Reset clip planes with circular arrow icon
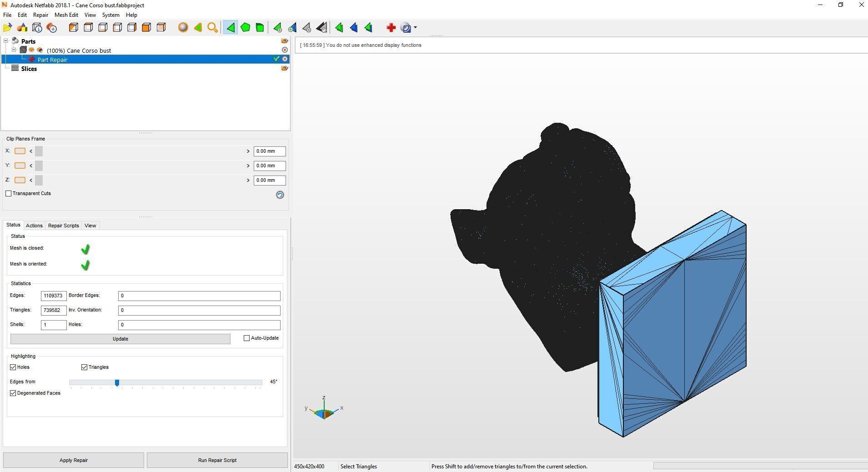Viewport: 868px width, 472px height. point(280,195)
